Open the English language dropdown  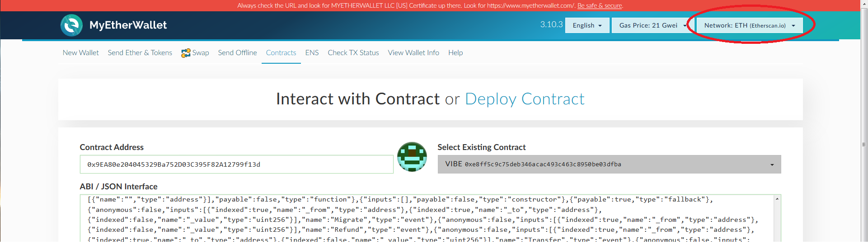pyautogui.click(x=587, y=25)
